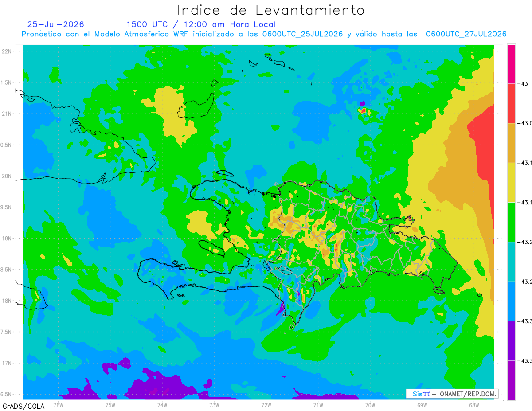This screenshot has width=532, height=411.
Task: Click the '17N' latitude label
Action: 7,364
